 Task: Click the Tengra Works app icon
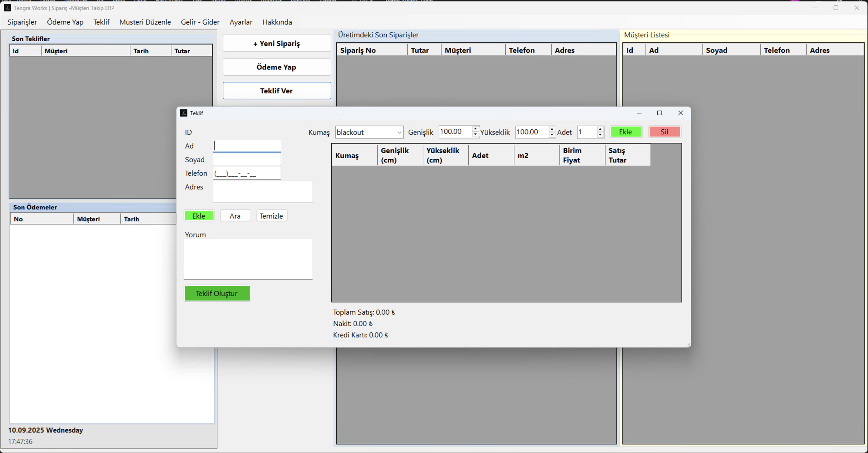click(7, 8)
